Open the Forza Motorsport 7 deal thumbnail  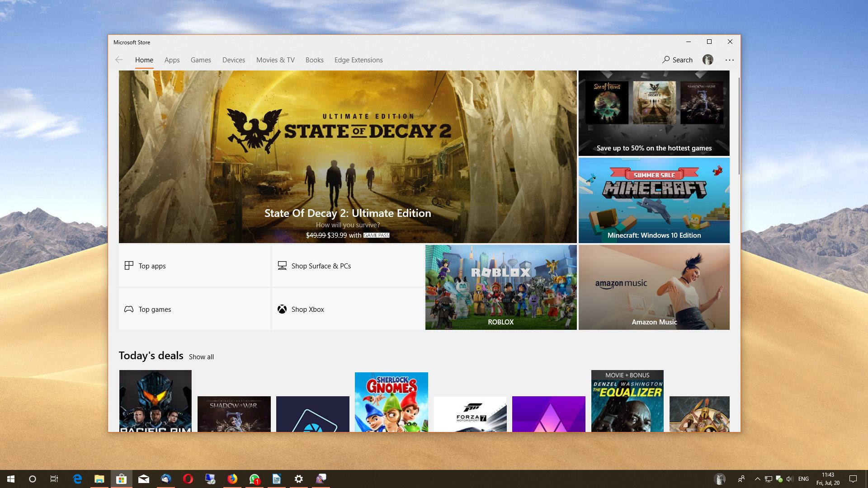470,414
